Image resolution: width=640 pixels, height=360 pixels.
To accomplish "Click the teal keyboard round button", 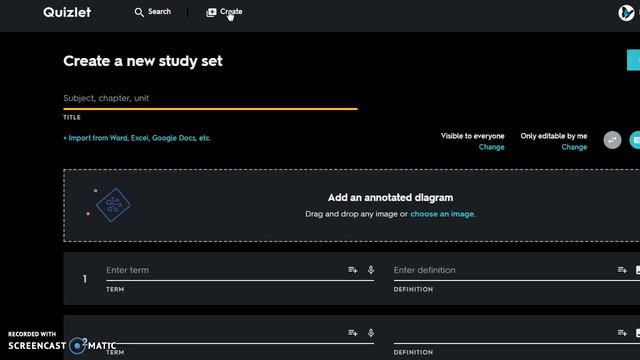I will [x=635, y=140].
